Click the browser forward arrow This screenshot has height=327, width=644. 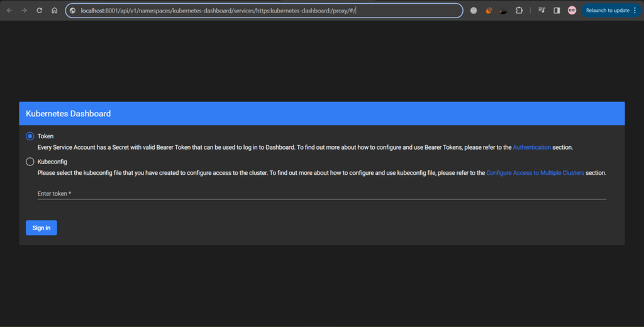tap(25, 10)
